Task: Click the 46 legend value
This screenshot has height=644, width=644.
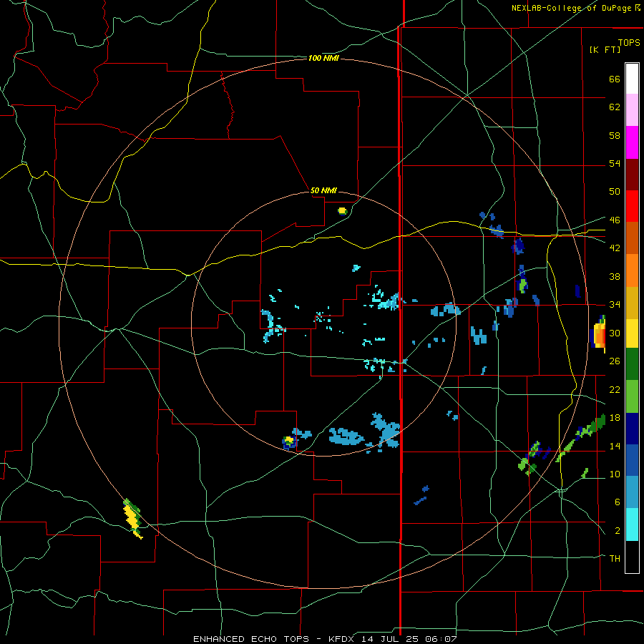Action: pyautogui.click(x=615, y=220)
